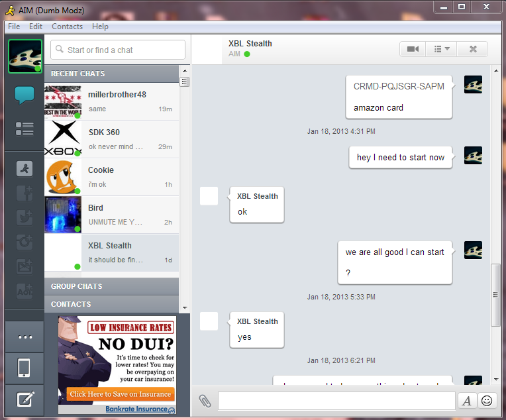Start a video call with XBL Stealth

[413, 49]
